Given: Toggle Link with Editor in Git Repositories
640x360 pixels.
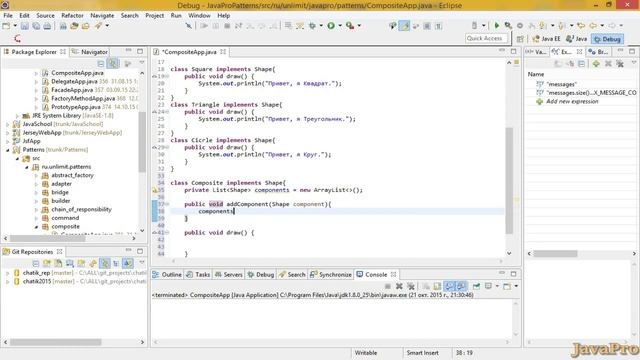Looking at the screenshot, I should pyautogui.click(x=105, y=263).
